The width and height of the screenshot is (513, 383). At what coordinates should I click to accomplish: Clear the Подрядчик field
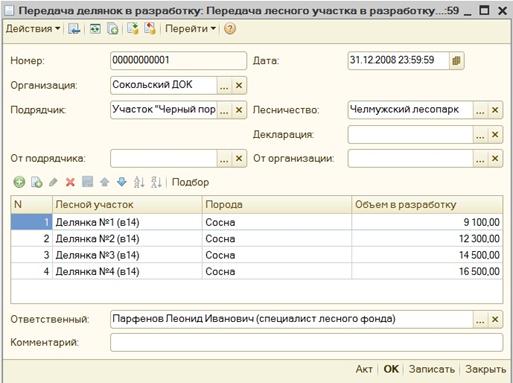(x=239, y=110)
